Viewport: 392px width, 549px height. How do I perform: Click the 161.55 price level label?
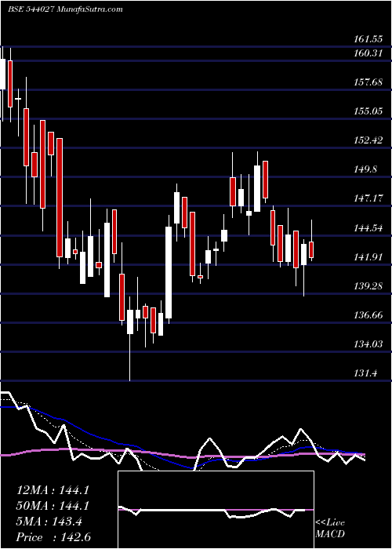click(368, 39)
